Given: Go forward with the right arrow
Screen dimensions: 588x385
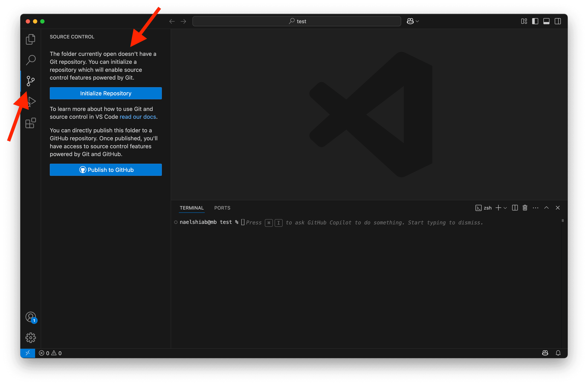Looking at the screenshot, I should (x=183, y=21).
